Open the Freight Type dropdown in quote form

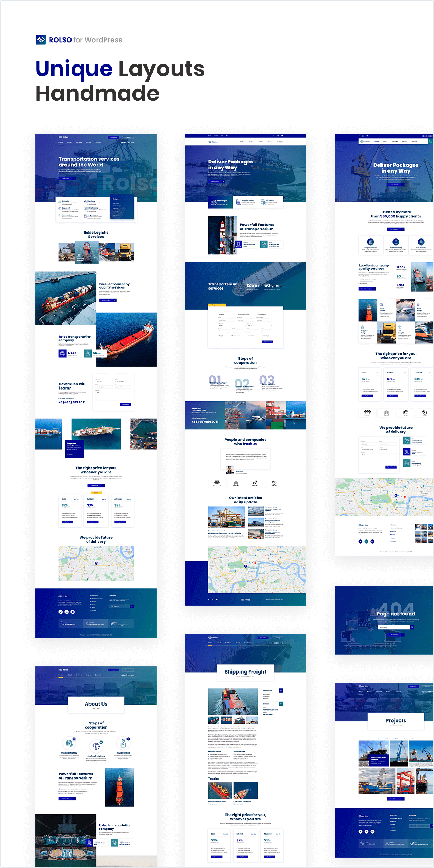pos(231,325)
